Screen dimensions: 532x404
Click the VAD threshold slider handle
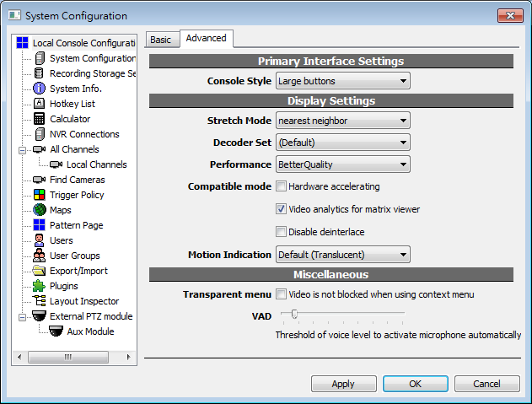[294, 314]
